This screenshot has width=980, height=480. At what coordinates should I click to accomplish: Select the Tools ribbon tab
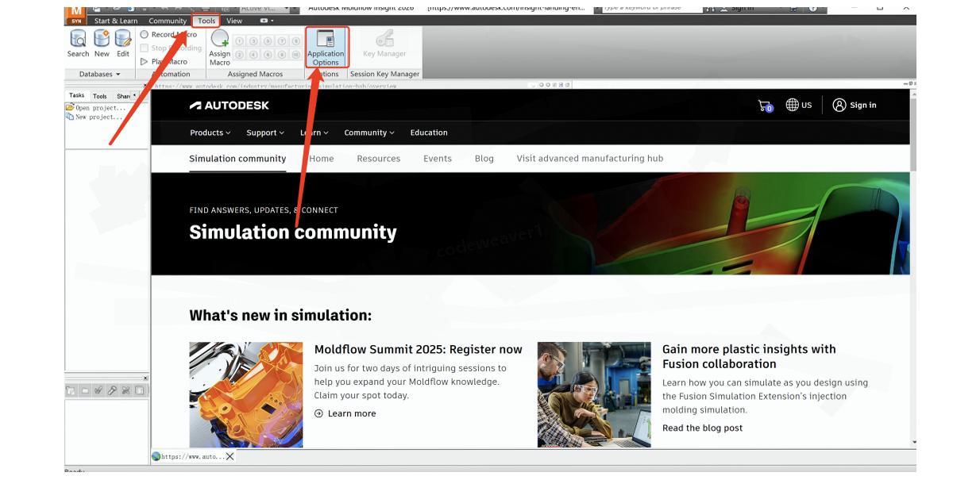click(206, 21)
